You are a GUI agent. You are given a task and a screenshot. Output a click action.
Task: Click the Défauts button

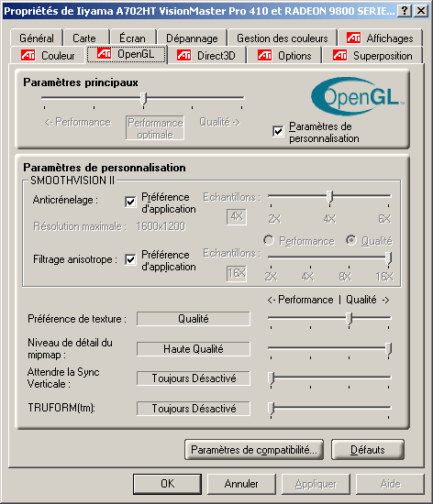[367, 449]
